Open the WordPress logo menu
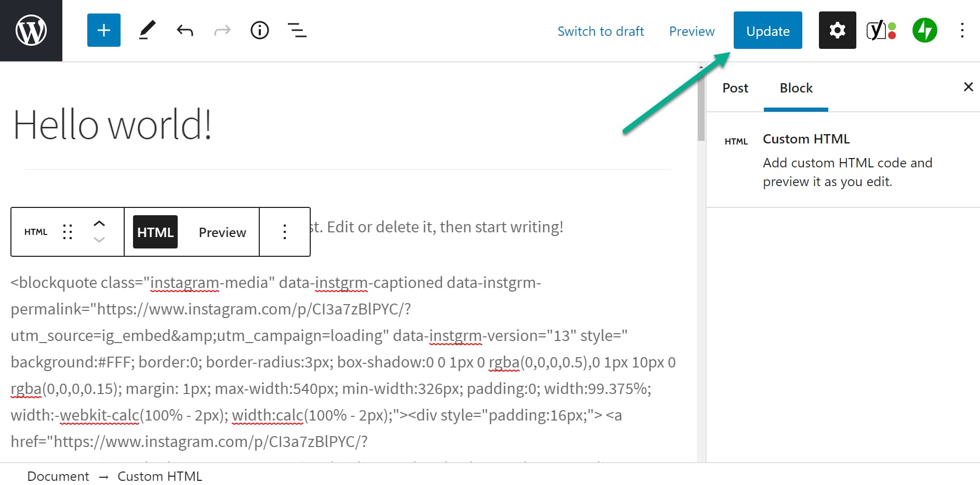This screenshot has height=485, width=980. coord(31,31)
